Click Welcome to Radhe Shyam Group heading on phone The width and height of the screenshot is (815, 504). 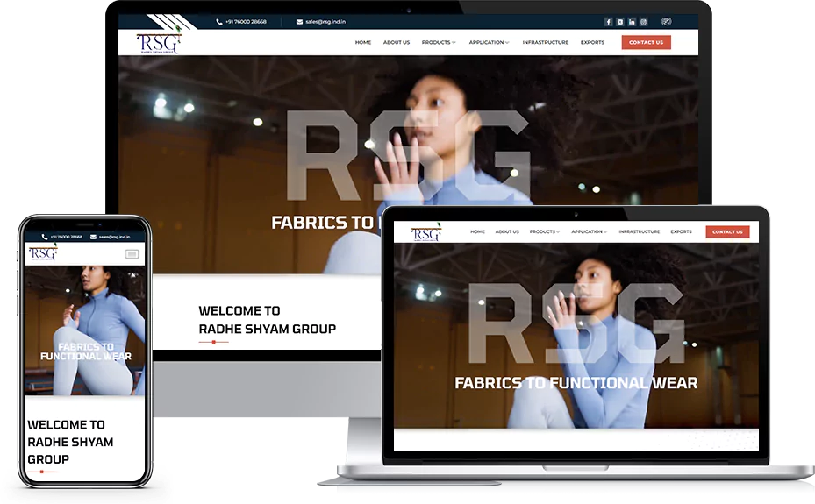(70, 442)
